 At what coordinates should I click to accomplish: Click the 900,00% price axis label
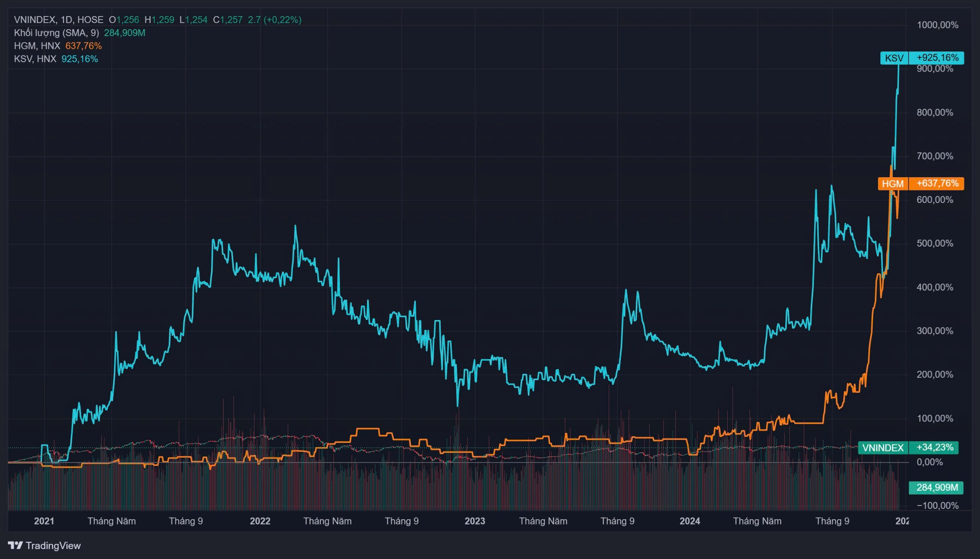pos(935,69)
